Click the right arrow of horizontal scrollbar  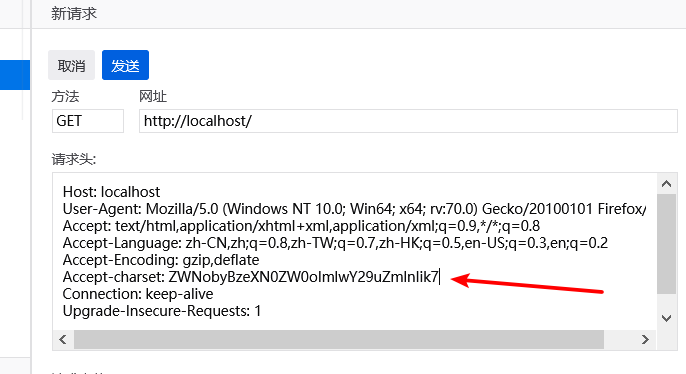click(x=645, y=339)
